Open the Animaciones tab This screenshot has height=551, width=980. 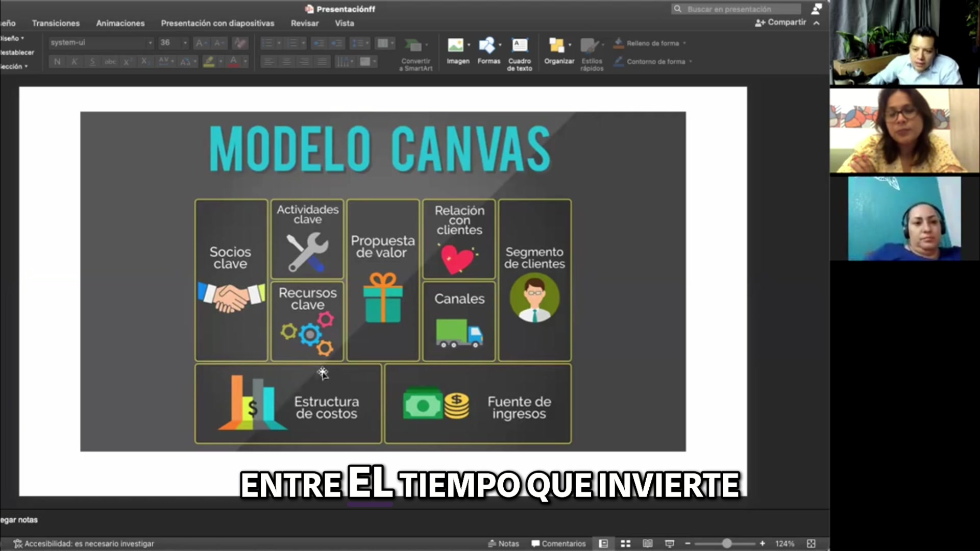click(120, 23)
